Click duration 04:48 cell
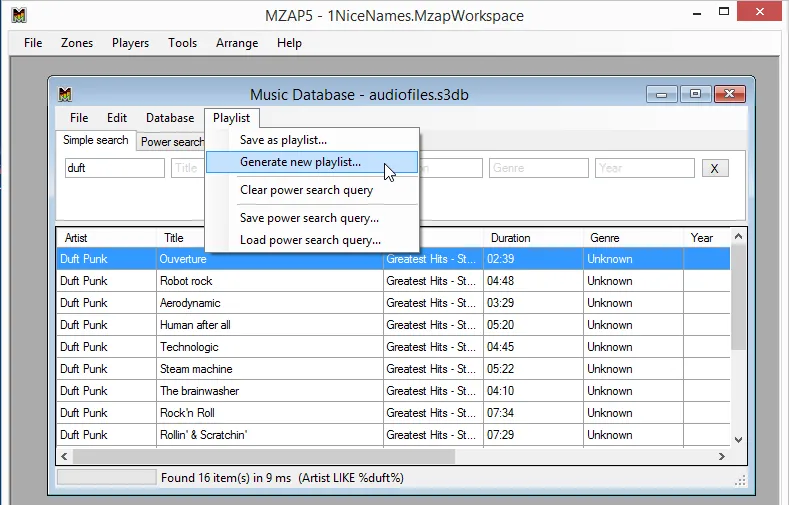The height and width of the screenshot is (505, 789). tap(533, 281)
